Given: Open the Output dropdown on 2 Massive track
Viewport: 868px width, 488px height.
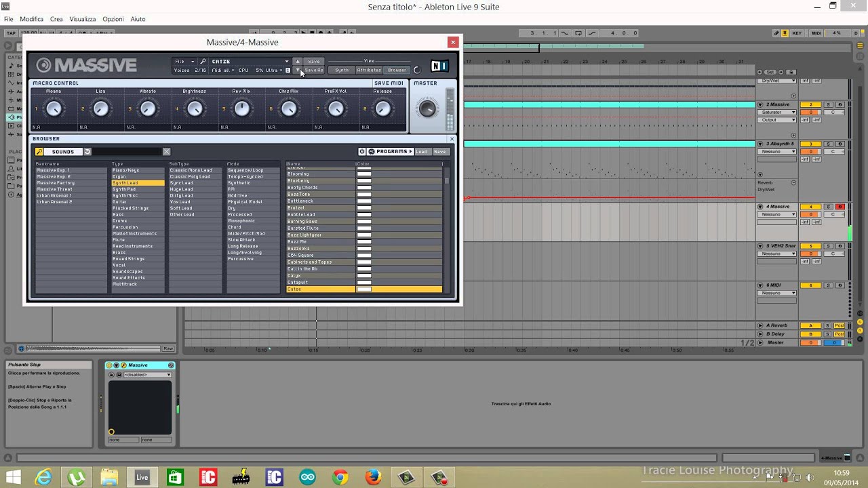Looking at the screenshot, I should point(777,120).
